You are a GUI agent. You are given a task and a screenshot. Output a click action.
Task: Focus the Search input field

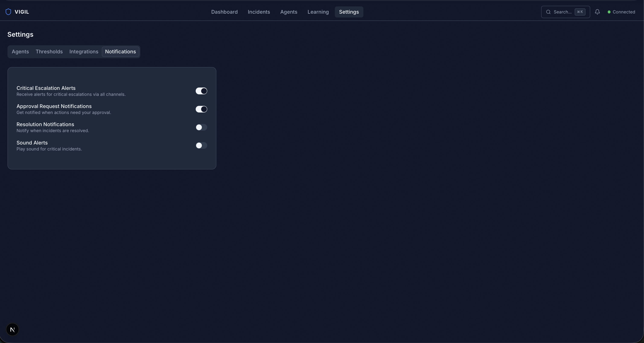coord(562,12)
